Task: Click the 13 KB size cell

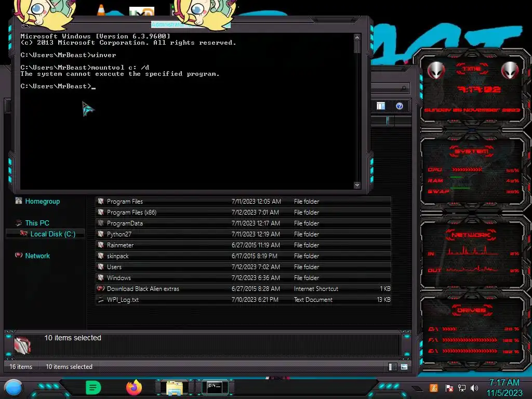Action: [383, 300]
